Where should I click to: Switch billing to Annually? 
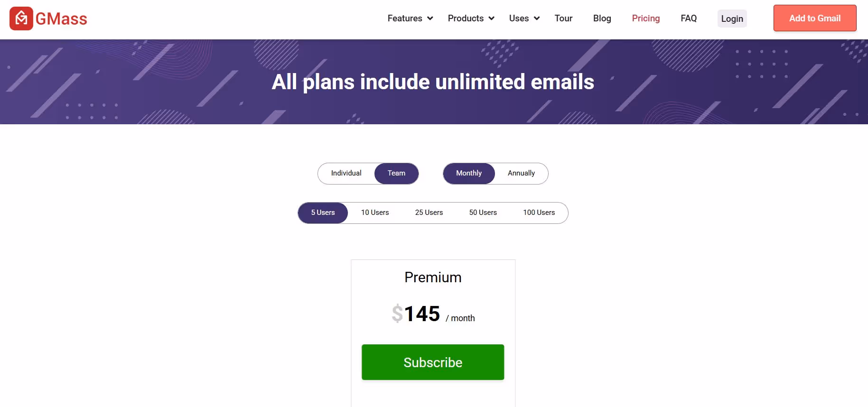coord(521,173)
